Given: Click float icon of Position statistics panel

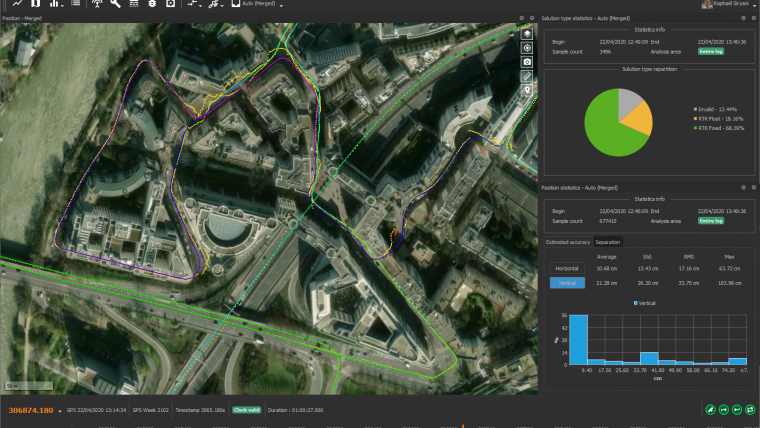Looking at the screenshot, I should [743, 187].
